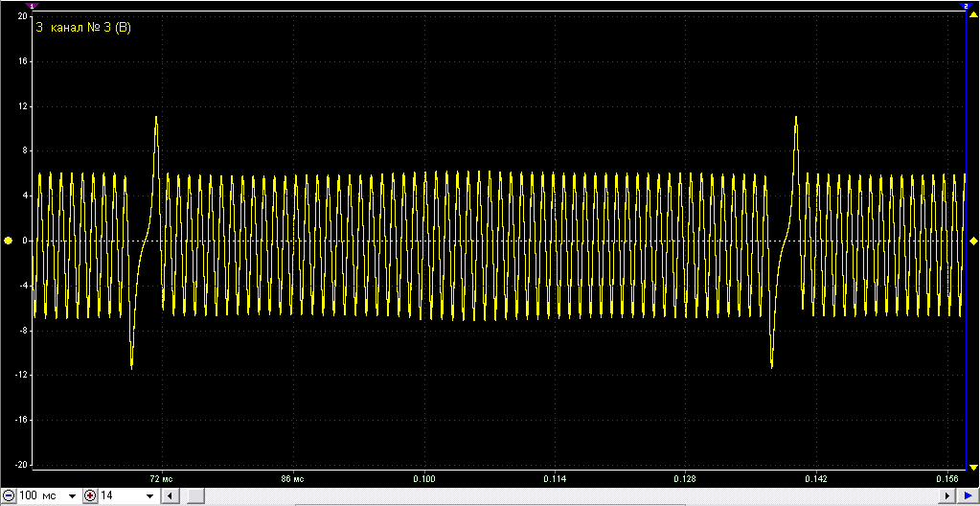Click the '-16' voltage axis label
The height and width of the screenshot is (506, 980).
pos(21,421)
